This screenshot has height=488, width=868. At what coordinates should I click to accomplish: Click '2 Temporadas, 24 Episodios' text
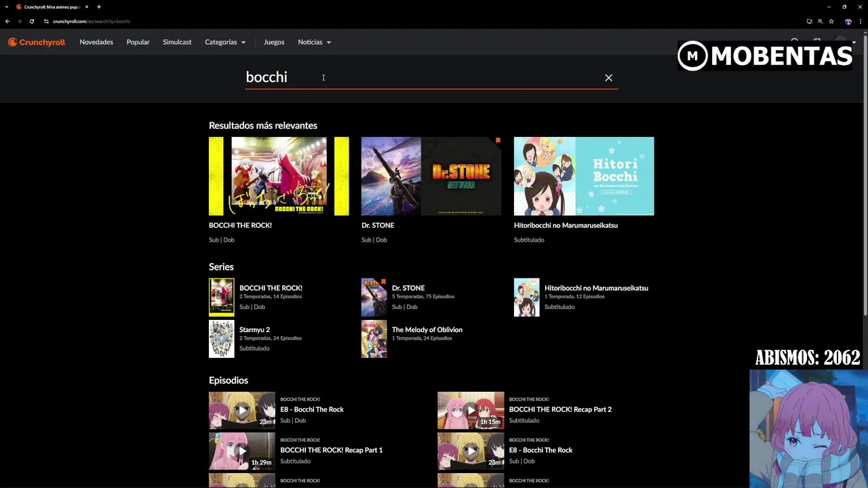(x=271, y=338)
